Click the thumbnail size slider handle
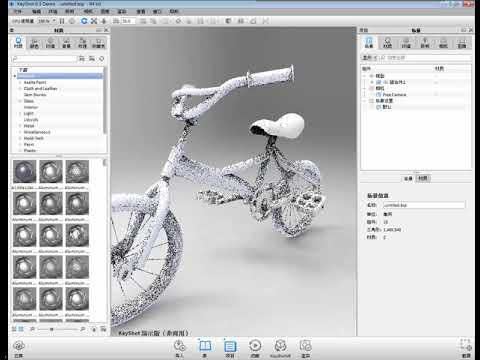The width and height of the screenshot is (480, 360). click(x=52, y=329)
